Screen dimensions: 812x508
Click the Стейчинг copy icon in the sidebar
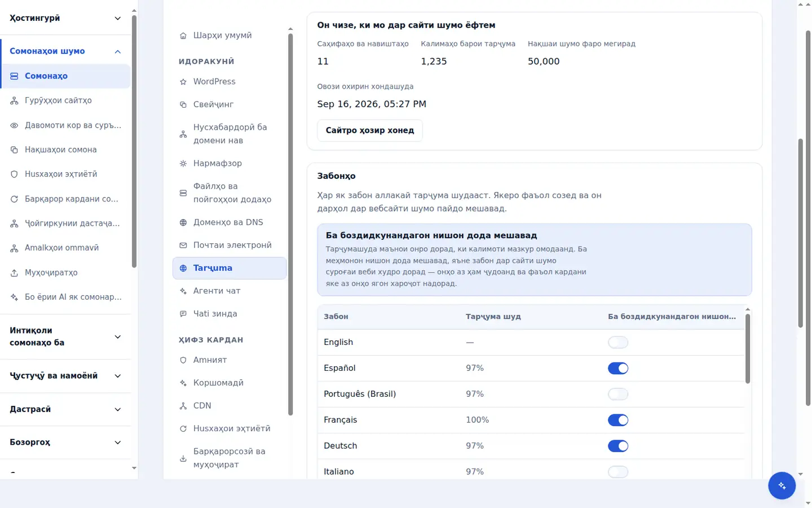pyautogui.click(x=183, y=104)
